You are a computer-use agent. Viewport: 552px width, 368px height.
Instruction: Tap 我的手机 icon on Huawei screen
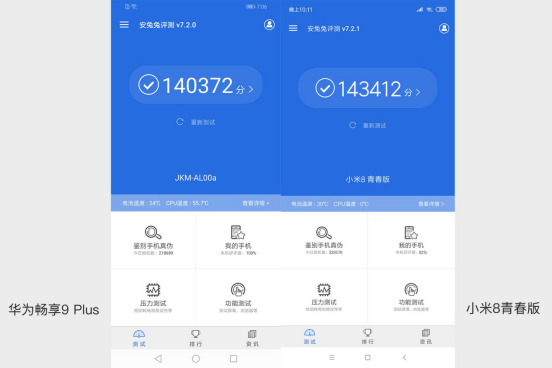point(238,232)
